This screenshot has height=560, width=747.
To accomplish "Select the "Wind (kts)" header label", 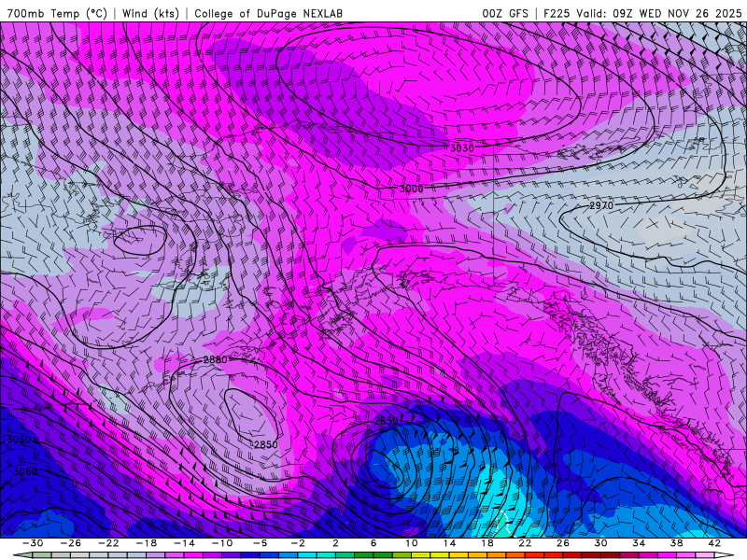I will pos(150,14).
